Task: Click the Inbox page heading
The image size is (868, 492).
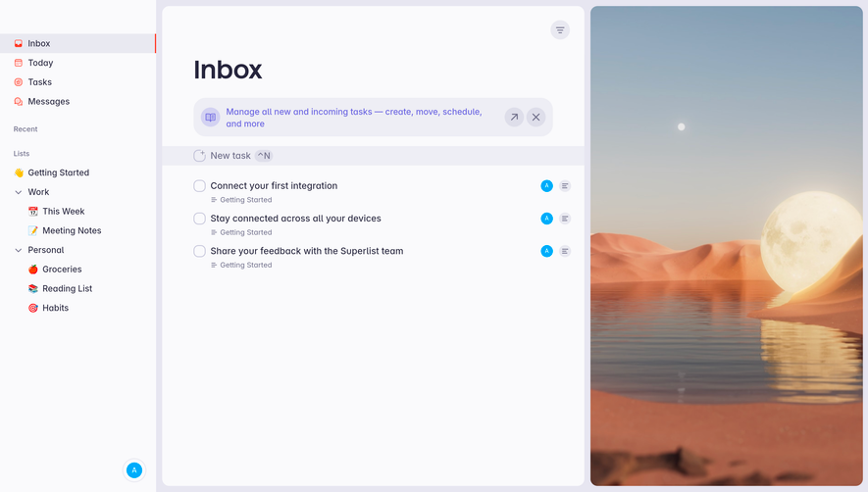Action: tap(228, 70)
